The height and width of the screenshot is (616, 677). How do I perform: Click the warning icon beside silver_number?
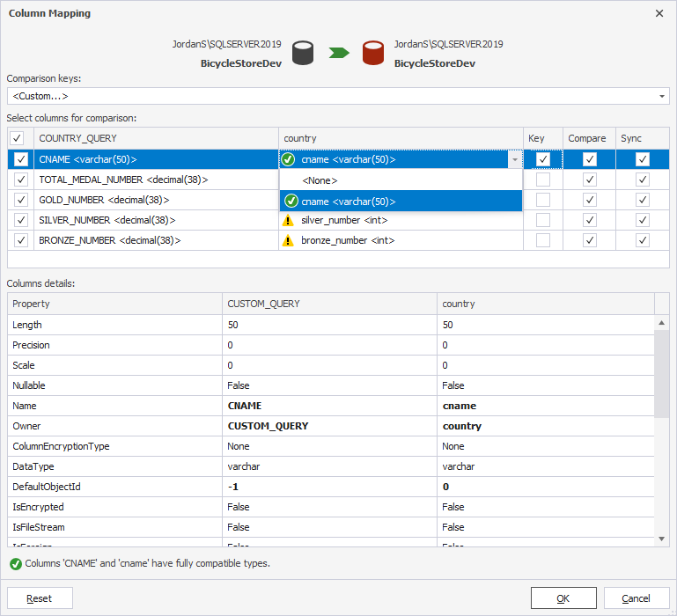coord(288,221)
